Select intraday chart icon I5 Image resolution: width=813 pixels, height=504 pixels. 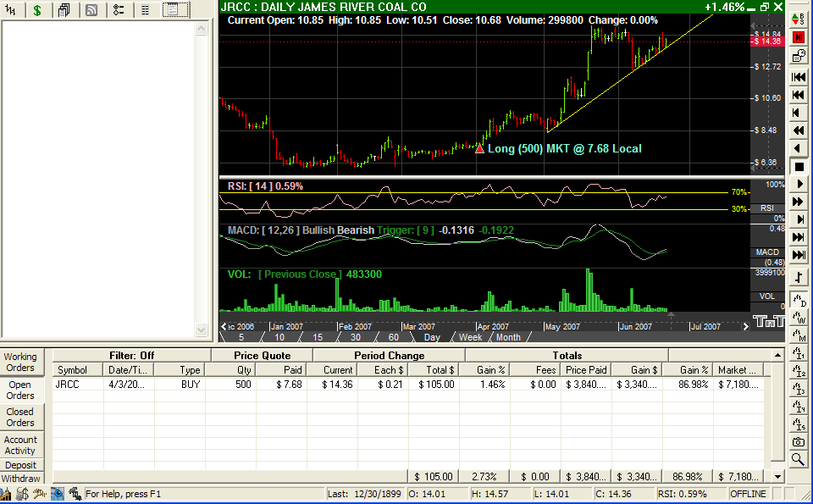(x=799, y=424)
